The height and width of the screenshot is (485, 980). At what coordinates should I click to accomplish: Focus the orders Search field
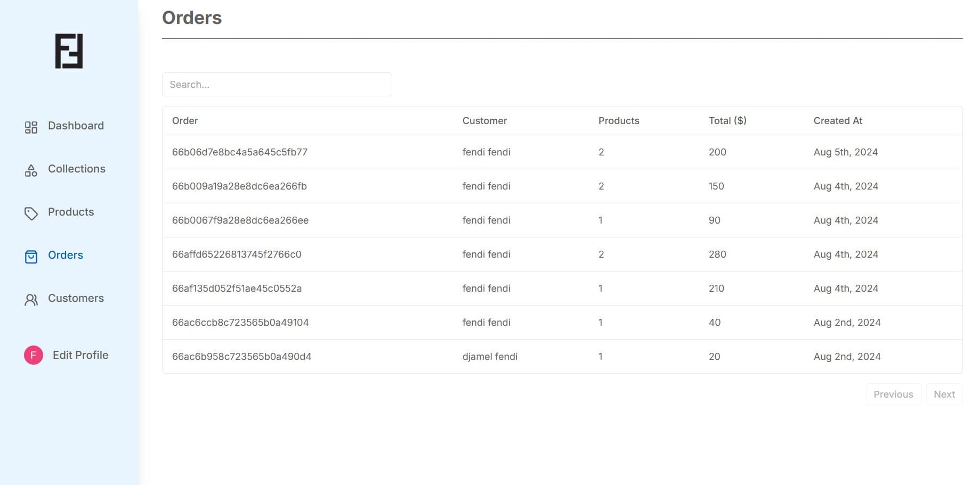[x=277, y=85]
